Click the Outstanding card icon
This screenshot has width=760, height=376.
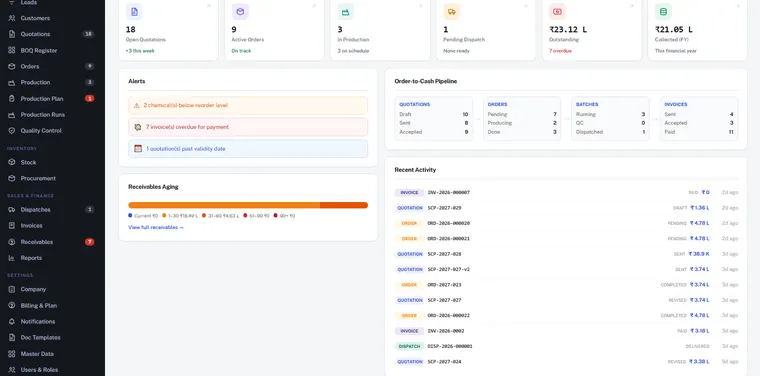tap(557, 12)
